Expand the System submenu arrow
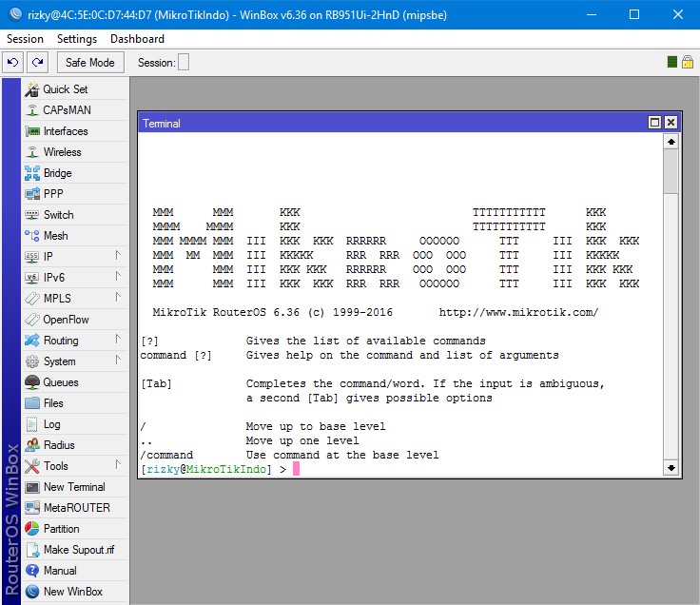Screen dimensions: 700x605 pos(118,361)
